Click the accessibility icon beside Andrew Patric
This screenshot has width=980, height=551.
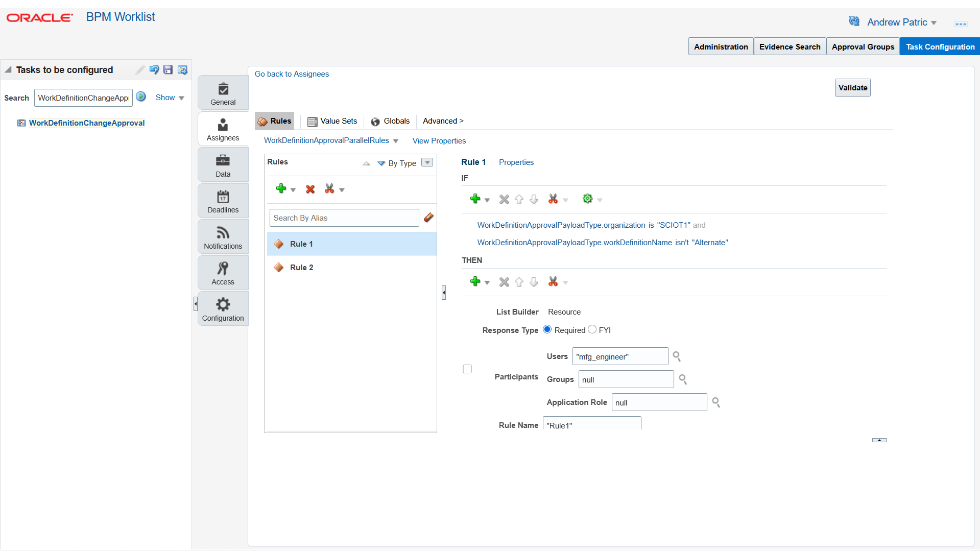pos(854,21)
